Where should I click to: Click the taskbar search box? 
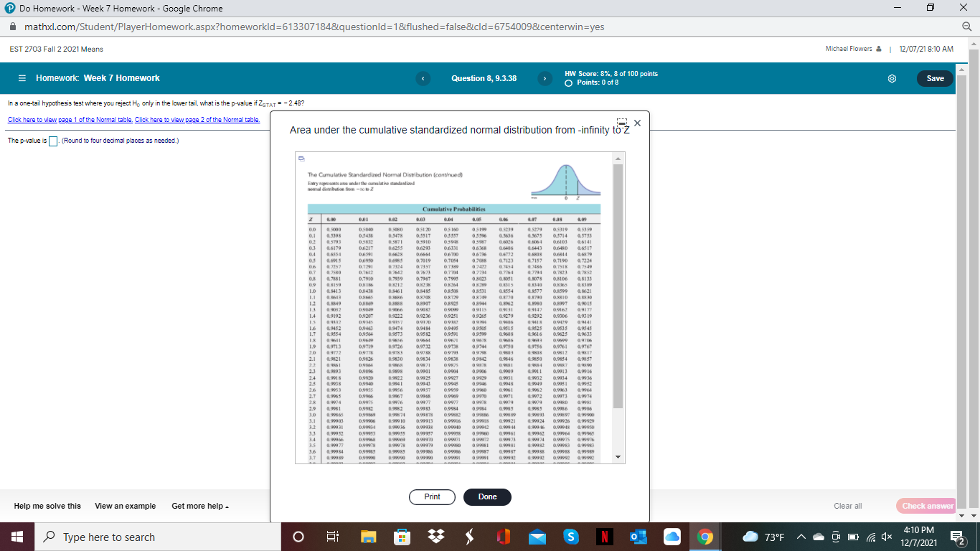pos(159,537)
